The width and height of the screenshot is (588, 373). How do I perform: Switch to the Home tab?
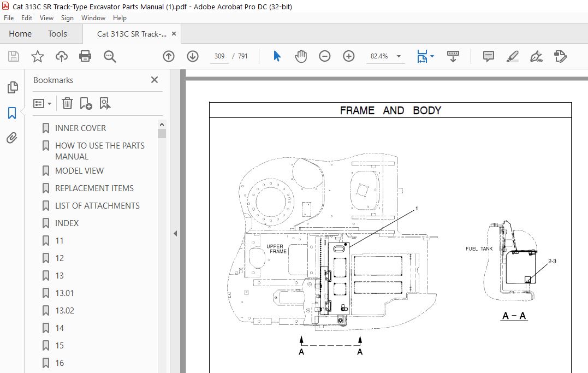click(x=20, y=34)
